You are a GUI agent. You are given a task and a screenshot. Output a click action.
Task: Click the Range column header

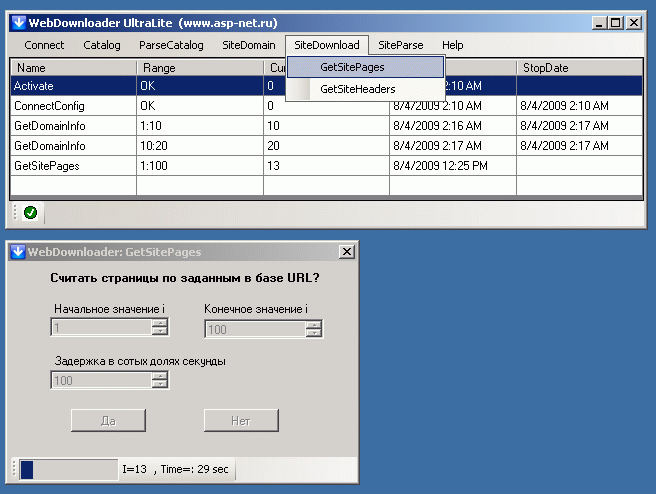tap(200, 67)
